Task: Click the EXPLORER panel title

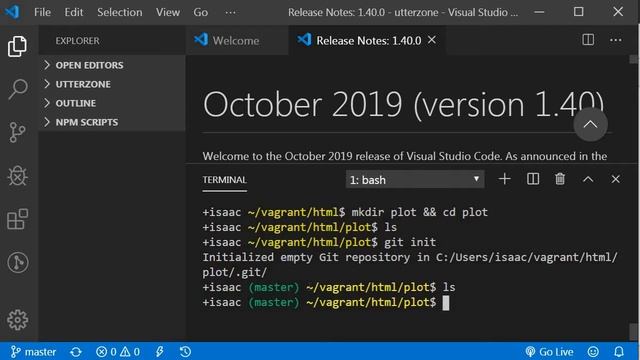Action: 78,41
